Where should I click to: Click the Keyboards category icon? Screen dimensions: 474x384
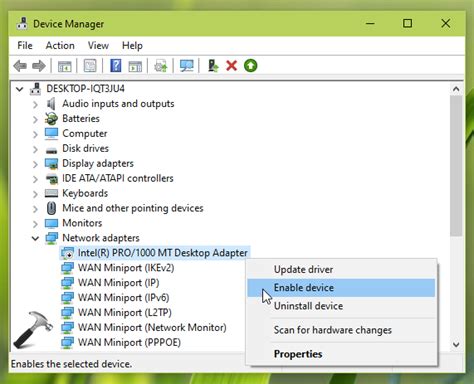click(51, 193)
